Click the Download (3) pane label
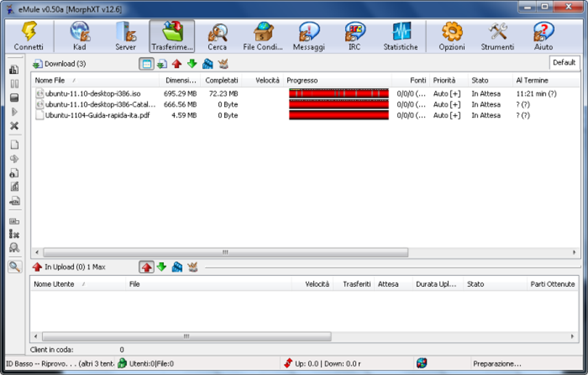Viewport: 588px width, 375px height. click(x=65, y=64)
